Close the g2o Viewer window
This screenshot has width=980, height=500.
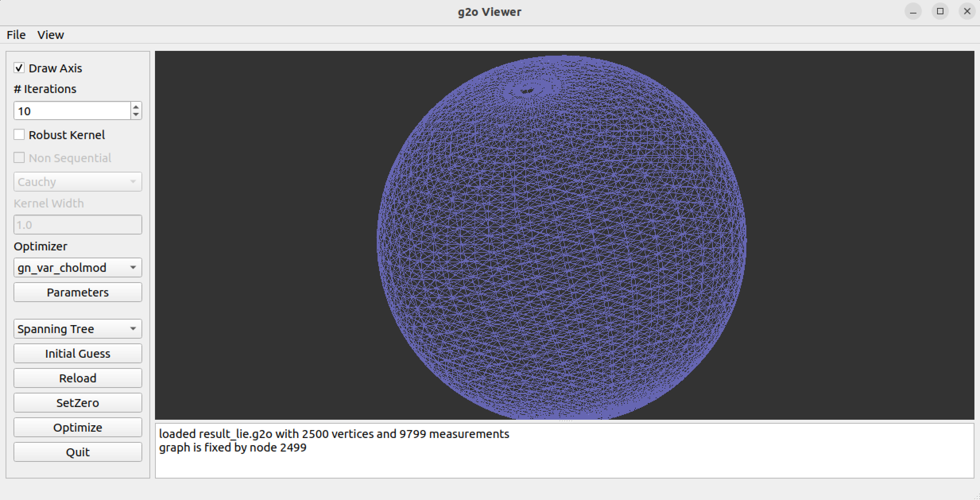967,12
